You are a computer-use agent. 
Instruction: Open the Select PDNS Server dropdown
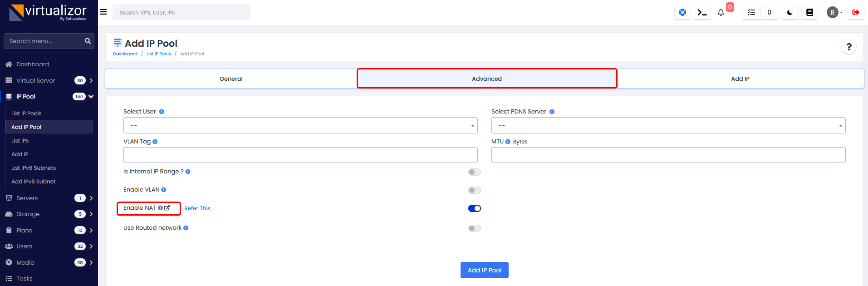coord(668,125)
